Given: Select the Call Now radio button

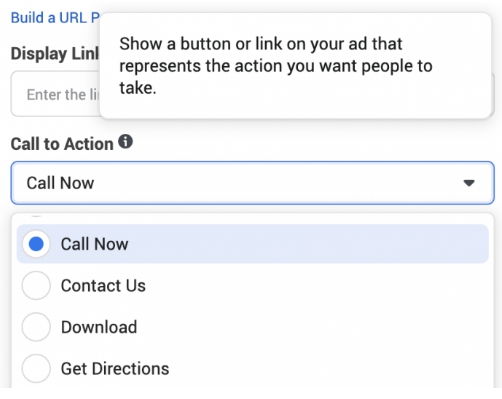Looking at the screenshot, I should pyautogui.click(x=36, y=244).
